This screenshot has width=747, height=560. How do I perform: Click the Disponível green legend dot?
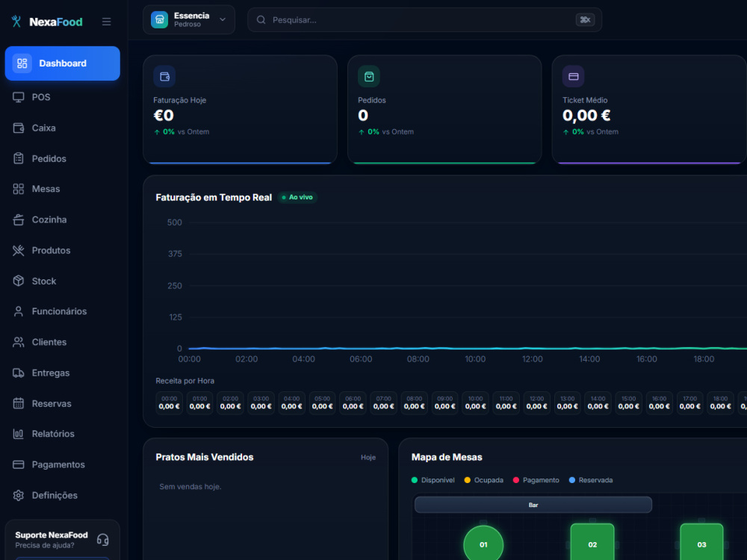[x=415, y=480]
